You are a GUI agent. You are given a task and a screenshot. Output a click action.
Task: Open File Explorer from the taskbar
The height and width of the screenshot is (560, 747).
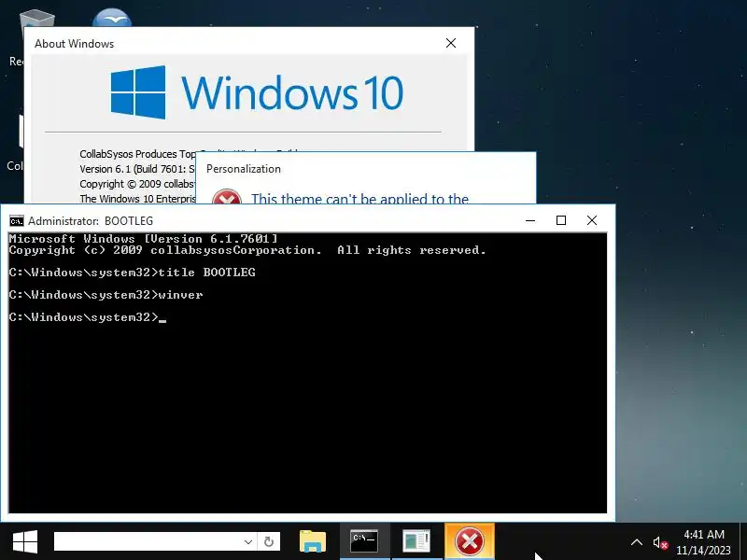pos(313,541)
